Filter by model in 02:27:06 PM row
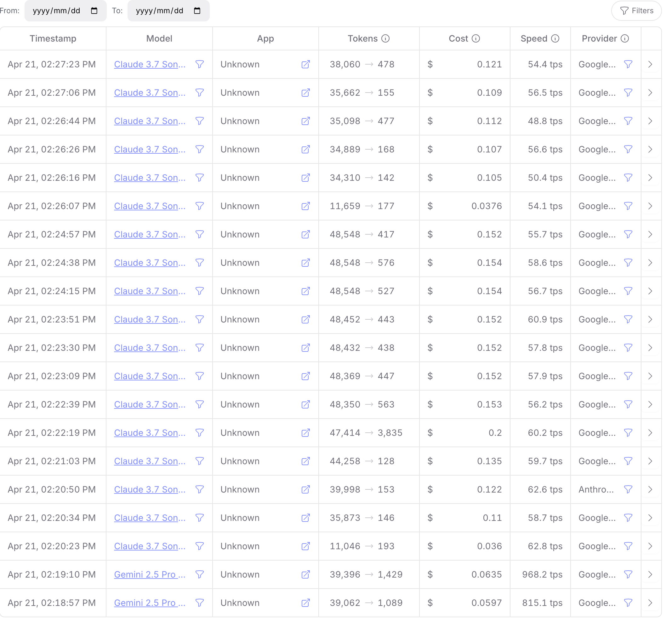The width and height of the screenshot is (672, 633). click(x=200, y=93)
